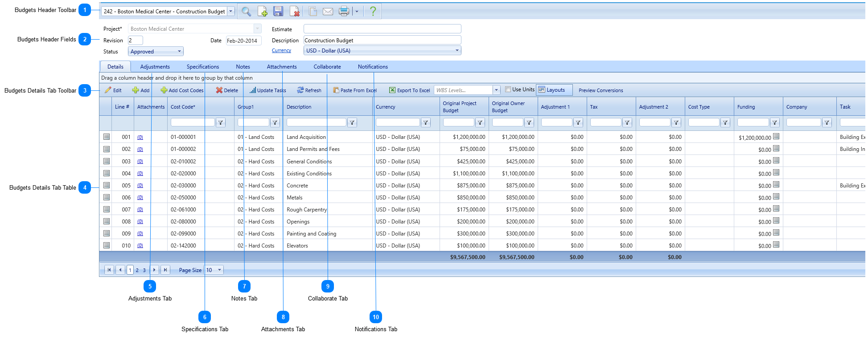Expand the WBS Levels dropdown
The width and height of the screenshot is (868, 337).
[496, 90]
